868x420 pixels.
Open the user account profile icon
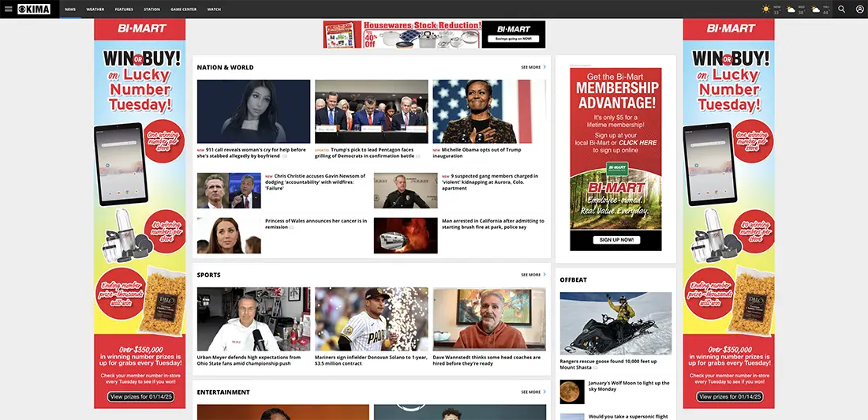point(859,9)
